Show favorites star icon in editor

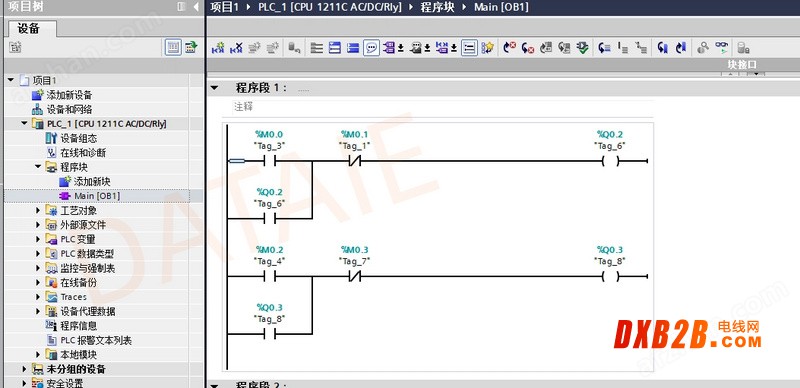[488, 48]
